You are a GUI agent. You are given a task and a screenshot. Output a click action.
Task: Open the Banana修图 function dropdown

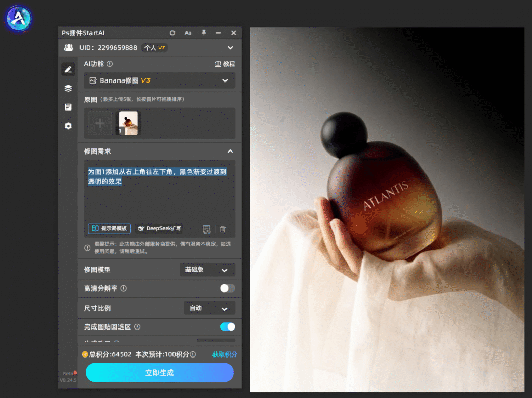[x=159, y=80]
